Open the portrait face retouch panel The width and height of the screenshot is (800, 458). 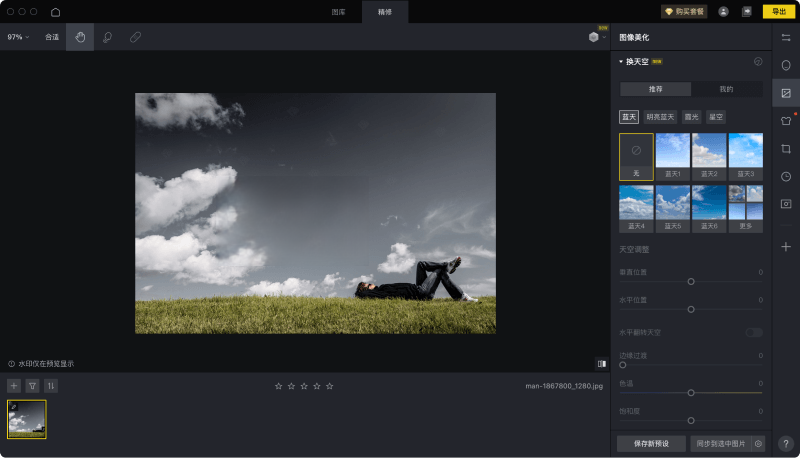[x=786, y=65]
